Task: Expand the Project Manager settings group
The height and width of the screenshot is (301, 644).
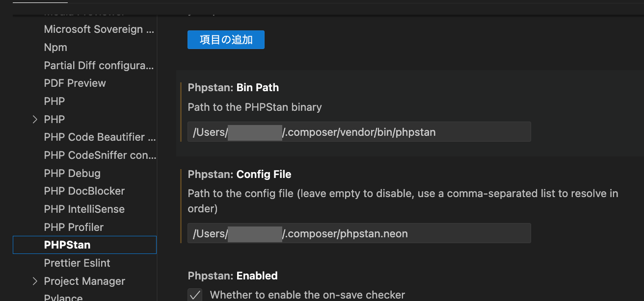Action: [x=34, y=281]
